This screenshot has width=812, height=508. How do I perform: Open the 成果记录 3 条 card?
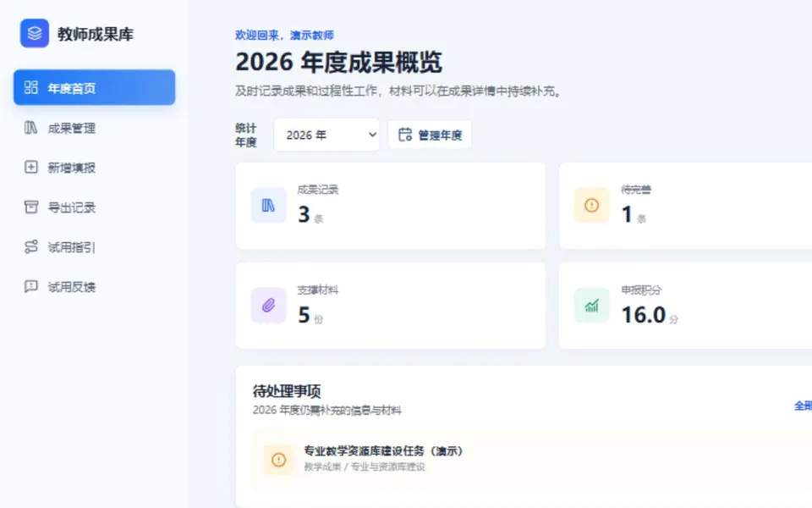[391, 206]
